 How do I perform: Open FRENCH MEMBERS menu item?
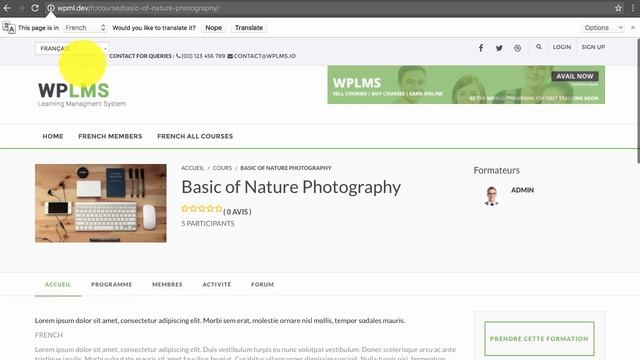(x=110, y=136)
